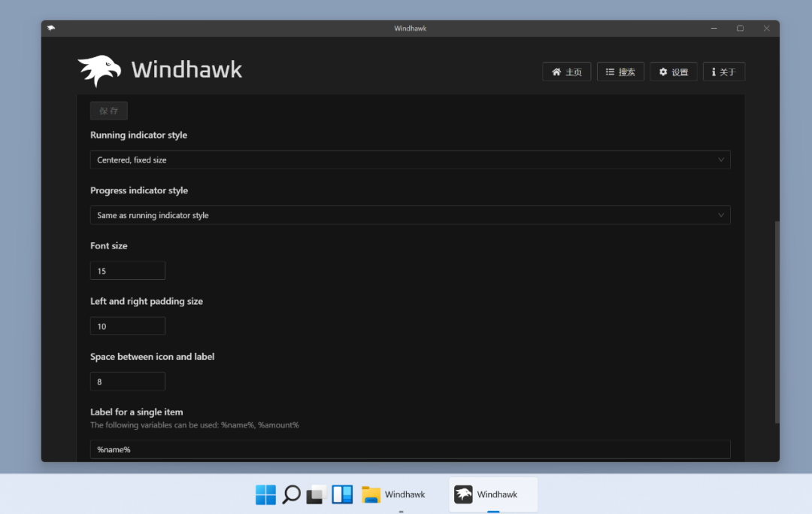Maximize the Windhawk window
Screen dimensions: 812x514
coord(740,28)
